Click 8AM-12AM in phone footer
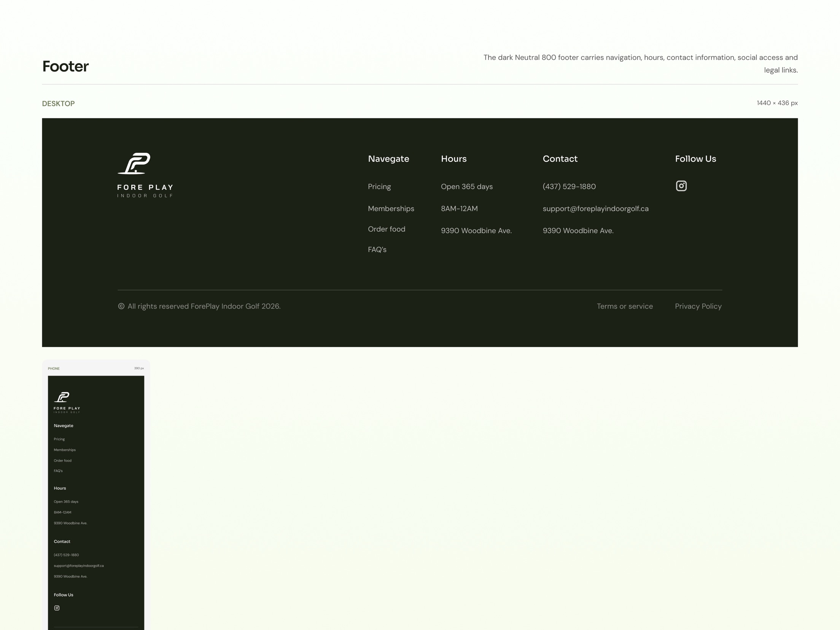This screenshot has width=840, height=630. coord(62,512)
